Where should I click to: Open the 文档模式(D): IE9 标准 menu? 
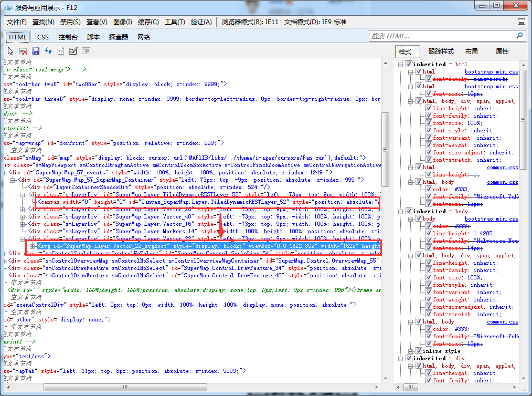315,22
